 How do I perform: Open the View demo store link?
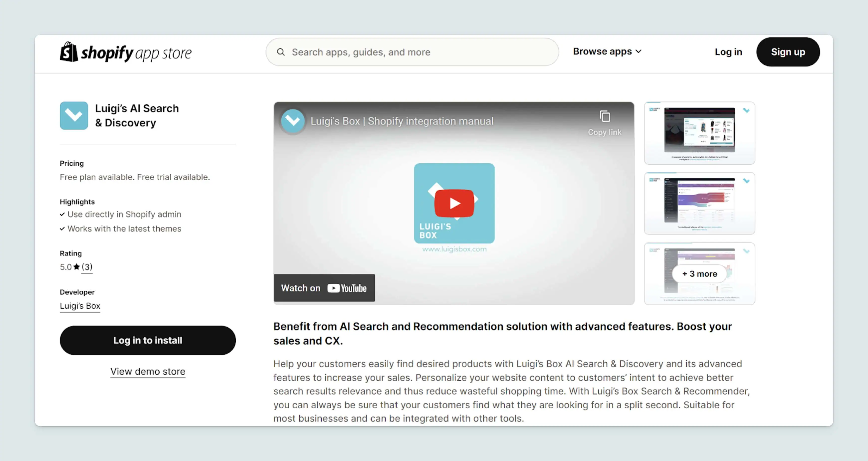click(148, 371)
